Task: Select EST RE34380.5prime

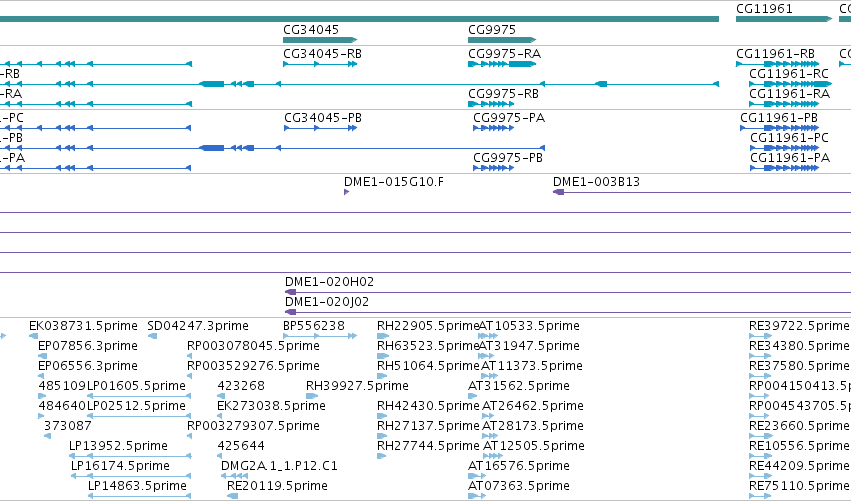Action: pyautogui.click(x=799, y=346)
